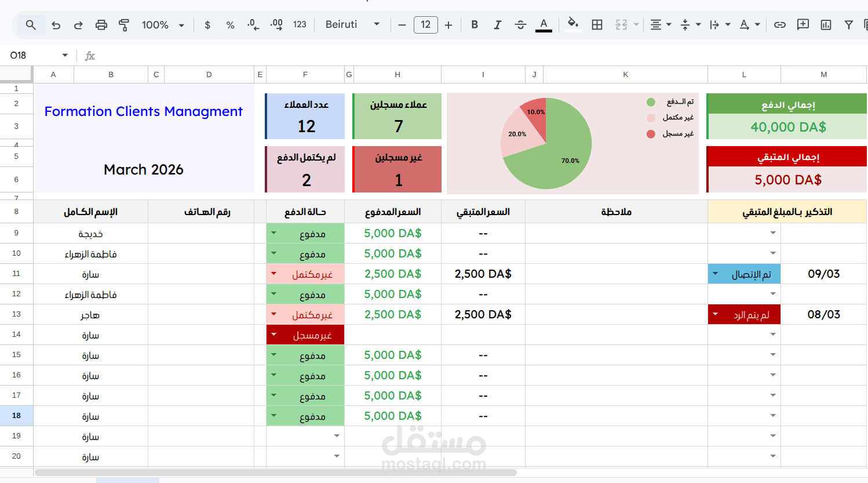The height and width of the screenshot is (483, 868).
Task: Click the font size field showing 12
Action: pos(426,25)
